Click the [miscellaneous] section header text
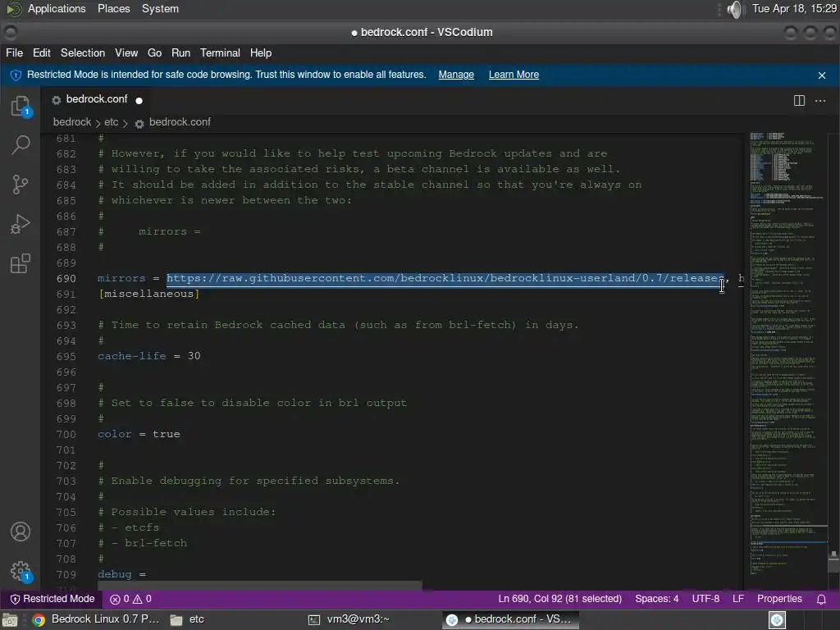Viewport: 840px width, 630px height. [149, 294]
